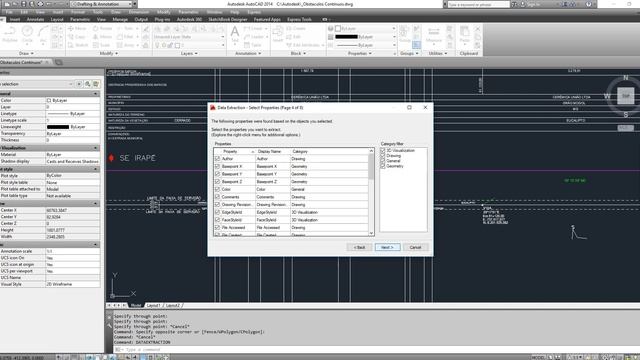The image size is (640, 360).
Task: Click the Paste icon in Clipboard panel
Action: click(x=464, y=34)
